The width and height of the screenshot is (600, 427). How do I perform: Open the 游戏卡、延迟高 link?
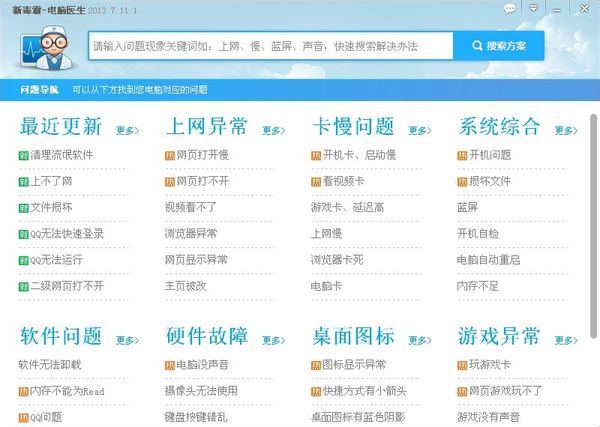click(347, 207)
